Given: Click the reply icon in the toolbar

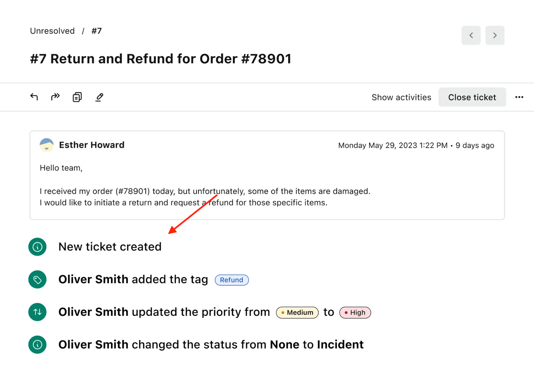Looking at the screenshot, I should pyautogui.click(x=34, y=97).
